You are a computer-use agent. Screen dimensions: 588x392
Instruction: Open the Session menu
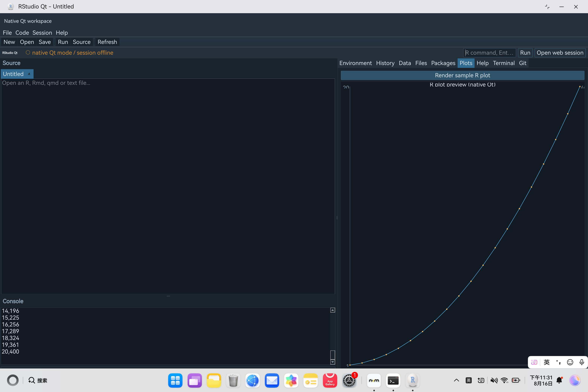42,33
